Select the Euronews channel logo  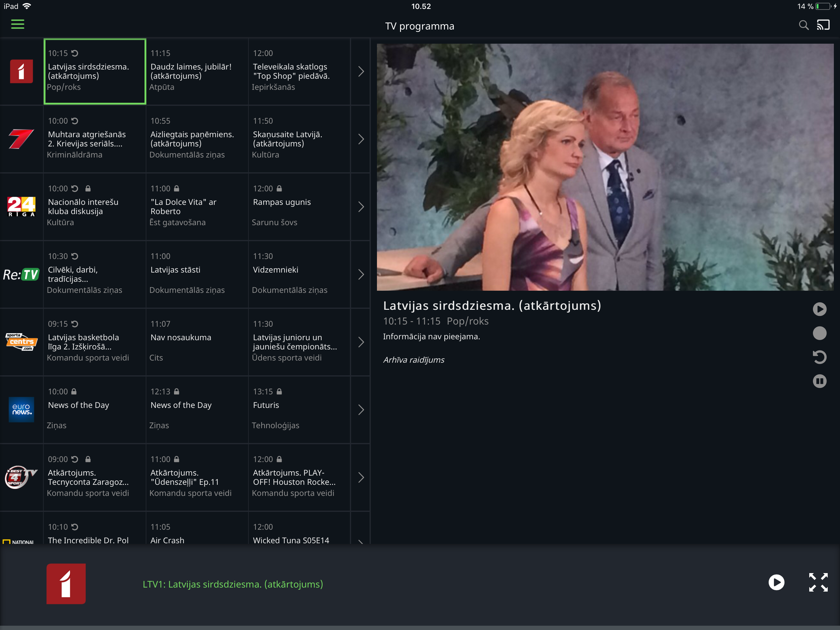click(x=21, y=410)
